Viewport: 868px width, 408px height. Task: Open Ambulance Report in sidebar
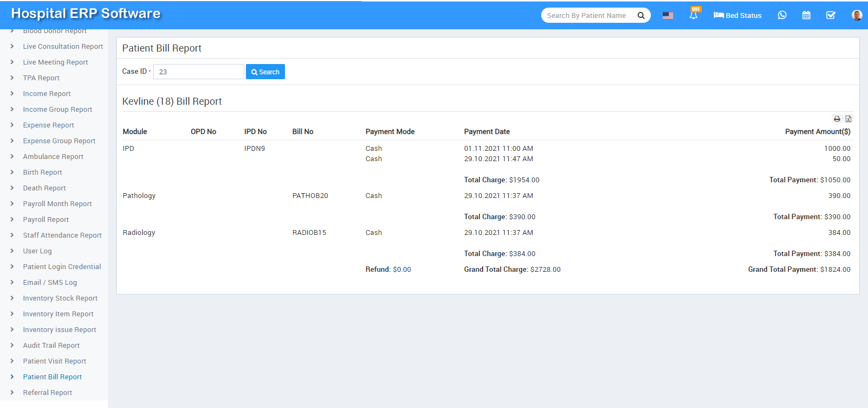(53, 157)
